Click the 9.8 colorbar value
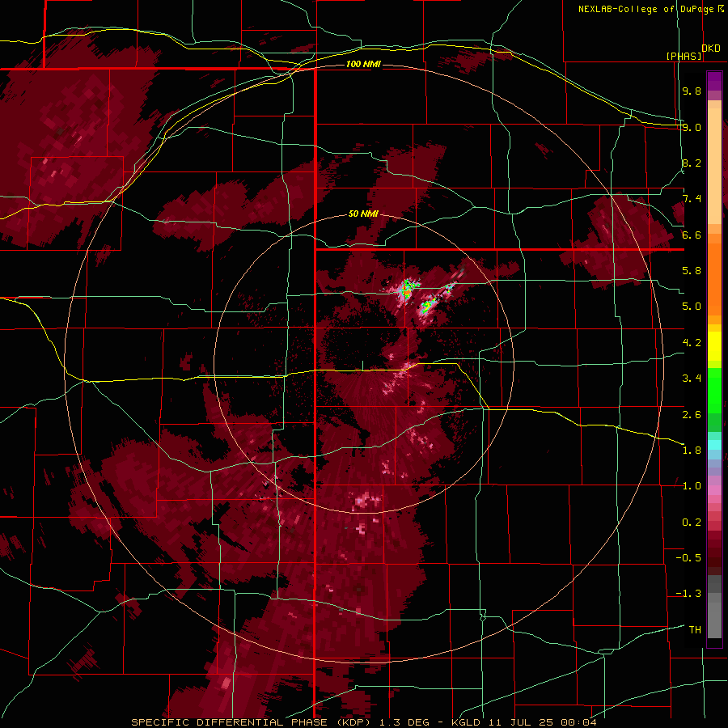The width and height of the screenshot is (728, 728). coord(692,91)
